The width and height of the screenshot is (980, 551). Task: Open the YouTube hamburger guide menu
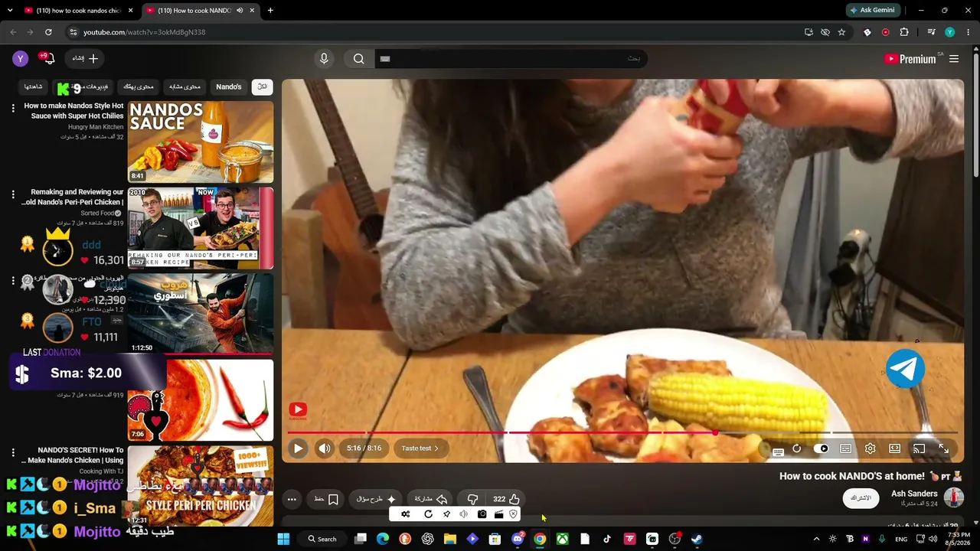(x=954, y=59)
